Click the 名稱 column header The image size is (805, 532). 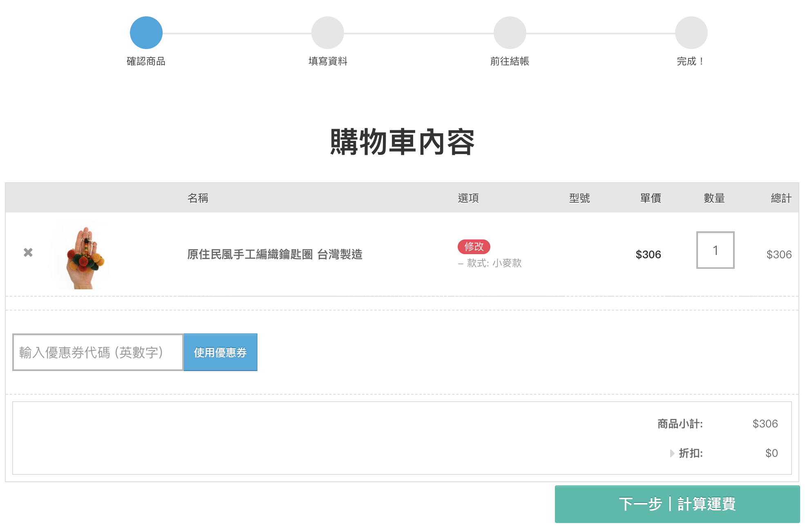(x=198, y=198)
